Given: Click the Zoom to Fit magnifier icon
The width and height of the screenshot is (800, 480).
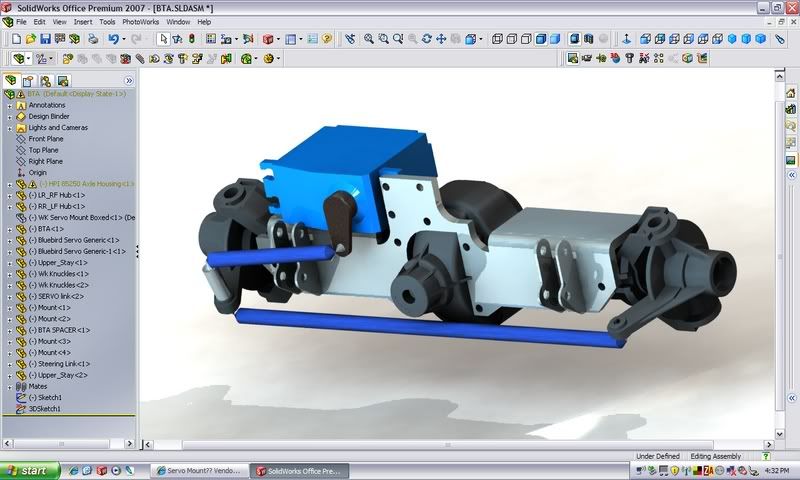Looking at the screenshot, I should [x=368, y=39].
